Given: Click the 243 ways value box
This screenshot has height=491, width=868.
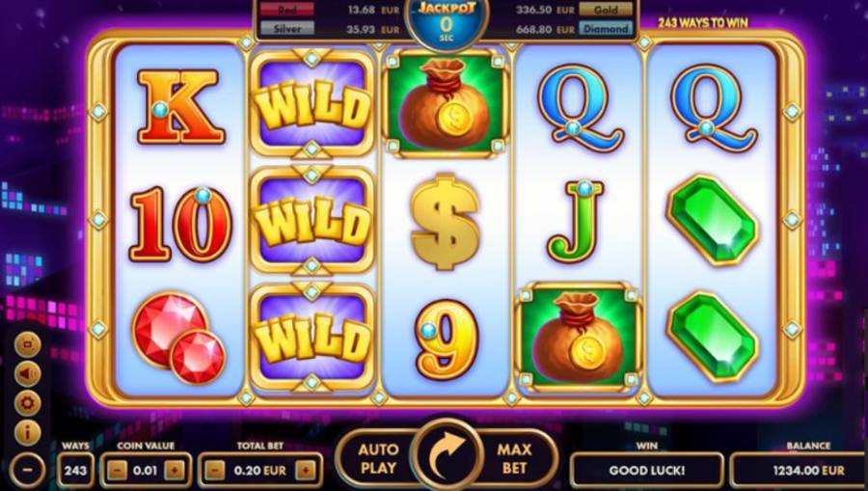Looking at the screenshot, I should (75, 471).
